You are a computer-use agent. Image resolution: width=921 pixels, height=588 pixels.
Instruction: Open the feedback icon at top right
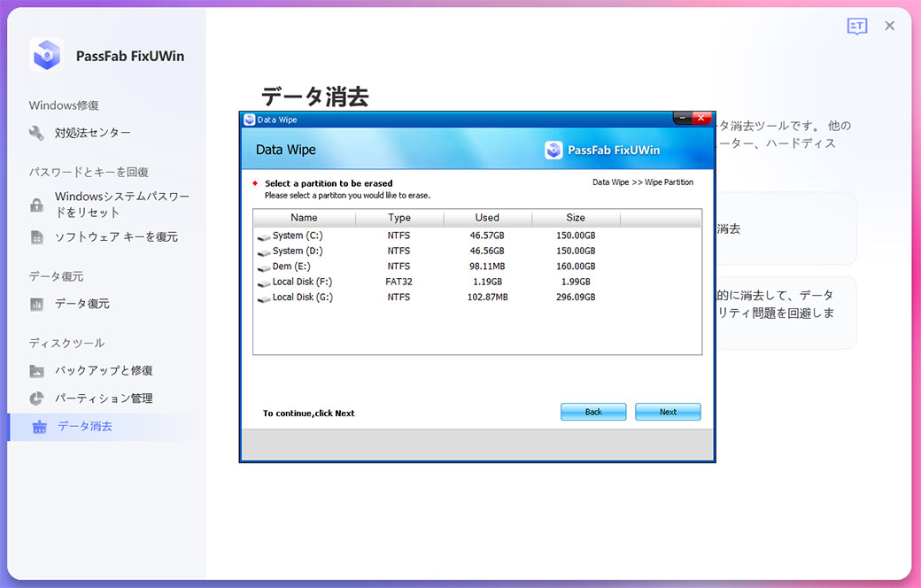pos(856,27)
